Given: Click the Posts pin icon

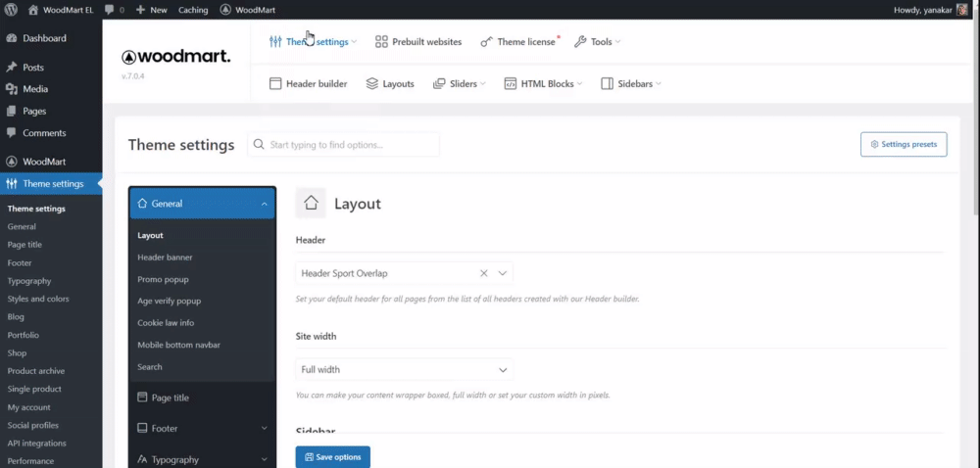Looking at the screenshot, I should point(11,68).
